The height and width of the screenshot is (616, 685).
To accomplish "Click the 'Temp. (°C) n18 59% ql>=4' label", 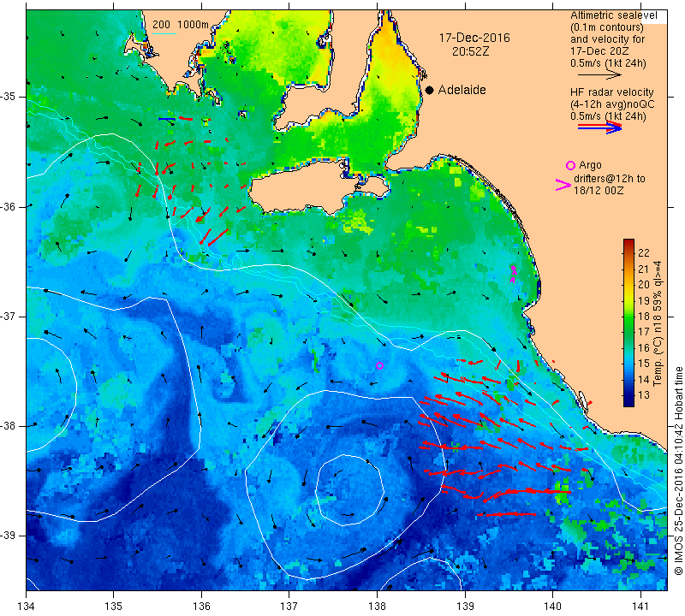I will tap(657, 323).
